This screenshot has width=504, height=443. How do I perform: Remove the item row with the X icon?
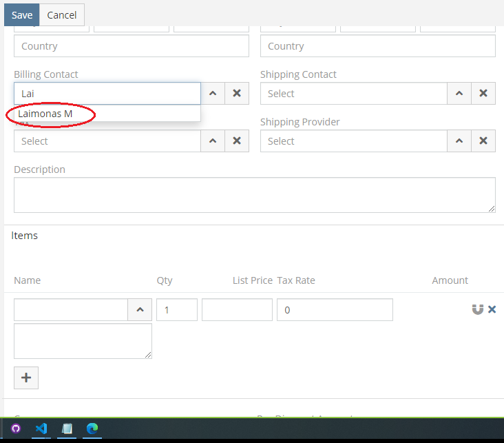(492, 309)
